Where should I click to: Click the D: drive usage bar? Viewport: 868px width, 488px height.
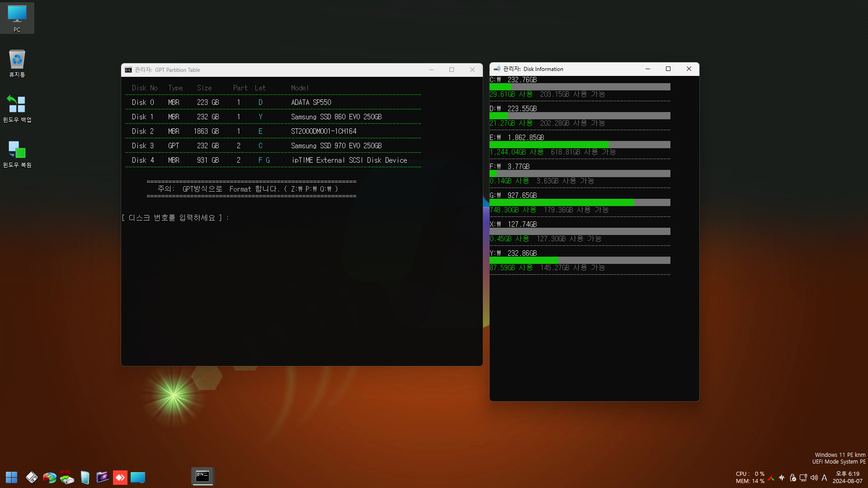[x=580, y=116]
